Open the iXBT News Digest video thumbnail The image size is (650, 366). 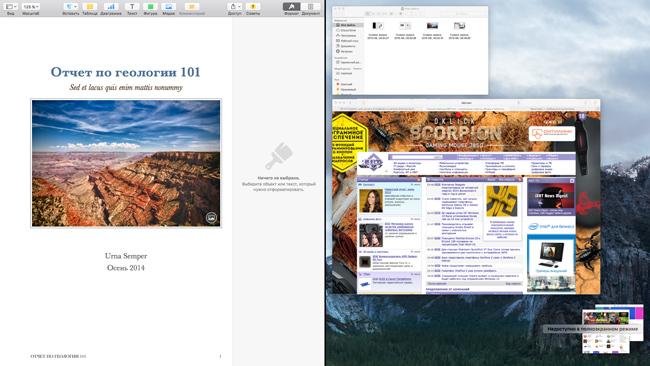pyautogui.click(x=551, y=197)
